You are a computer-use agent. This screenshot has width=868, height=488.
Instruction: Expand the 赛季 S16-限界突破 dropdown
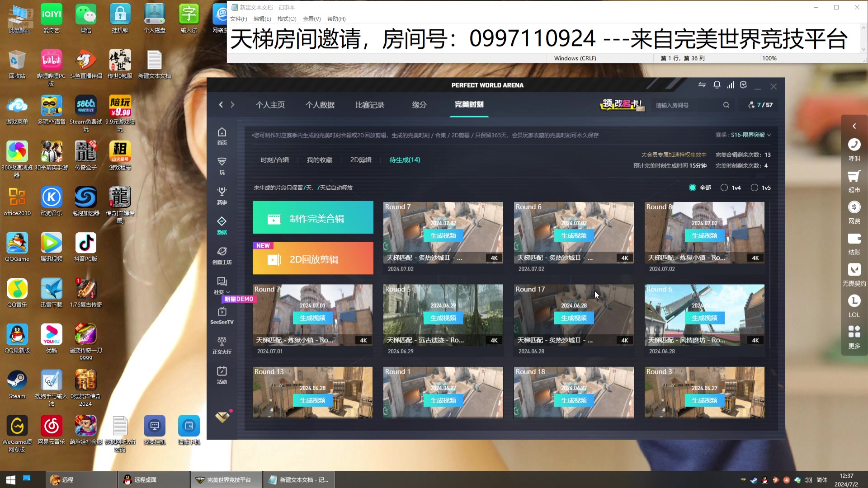click(743, 135)
